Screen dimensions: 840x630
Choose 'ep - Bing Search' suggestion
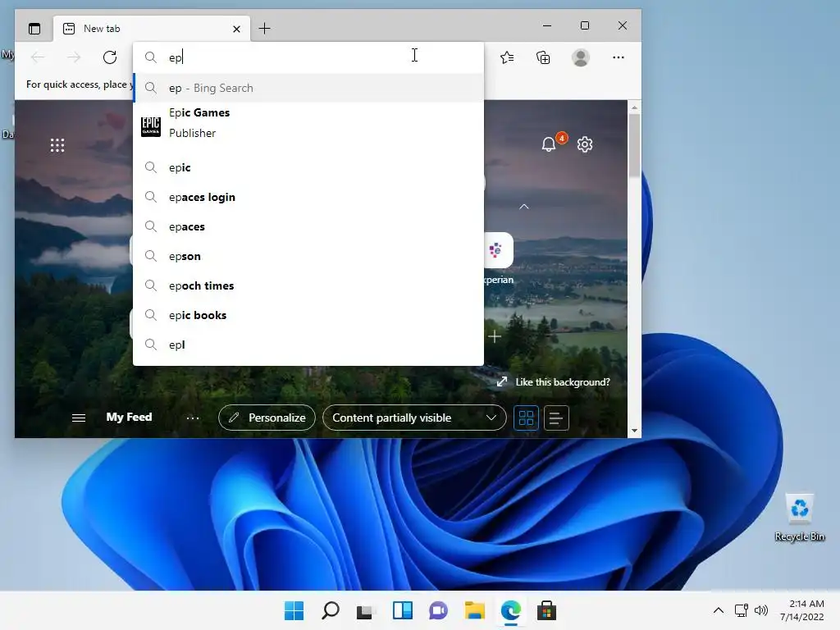tap(308, 88)
